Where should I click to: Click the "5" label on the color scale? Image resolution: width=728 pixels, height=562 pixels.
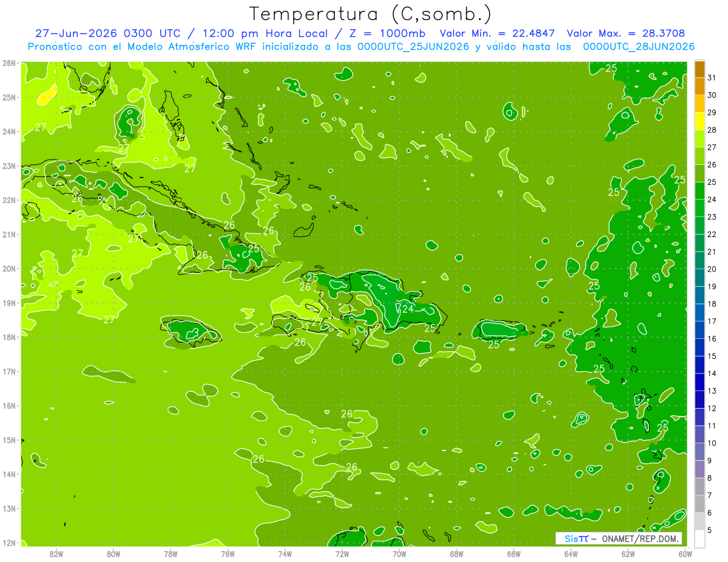pyautogui.click(x=710, y=530)
